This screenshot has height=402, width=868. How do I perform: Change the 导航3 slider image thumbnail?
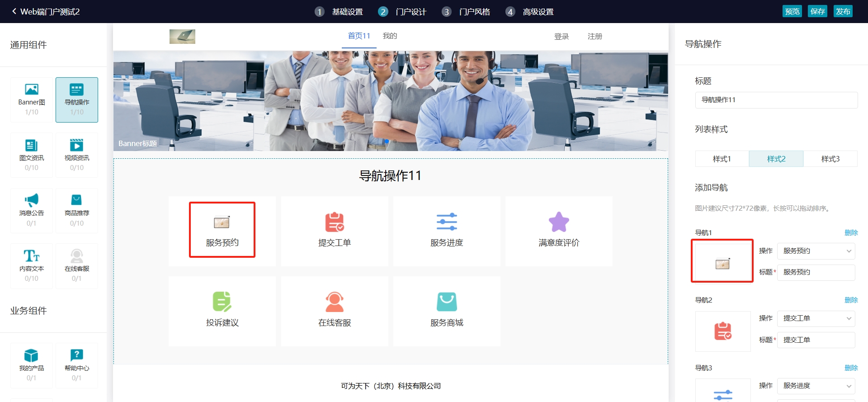[x=722, y=391]
